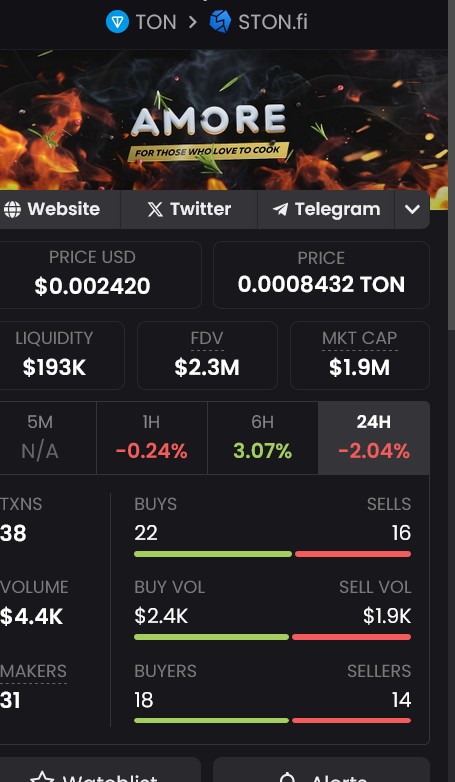Click the PRICE USD box
Image resolution: width=455 pixels, height=782 pixels.
tap(100, 275)
